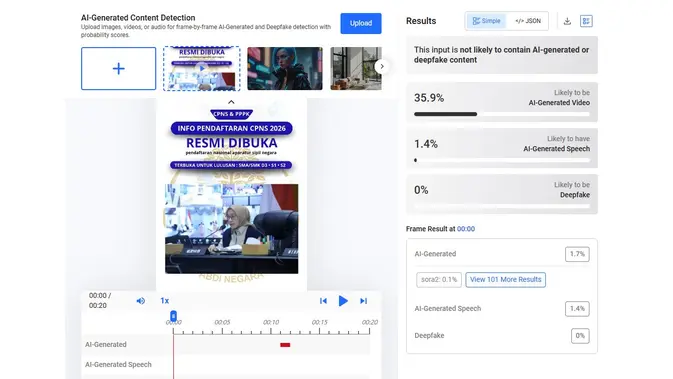Click the sora2: 0.1% tag
This screenshot has height=379, width=673.
439,279
